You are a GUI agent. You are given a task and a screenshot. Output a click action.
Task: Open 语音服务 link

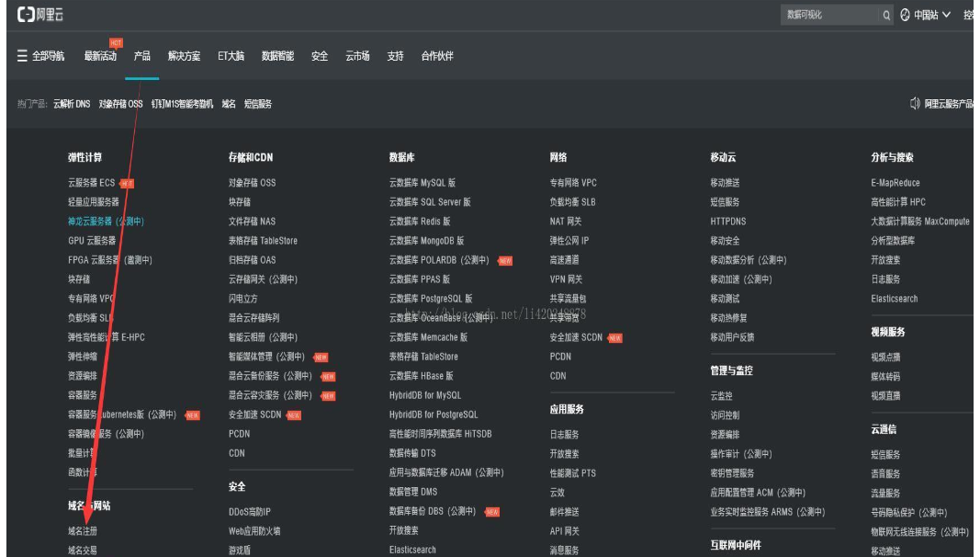(x=885, y=474)
